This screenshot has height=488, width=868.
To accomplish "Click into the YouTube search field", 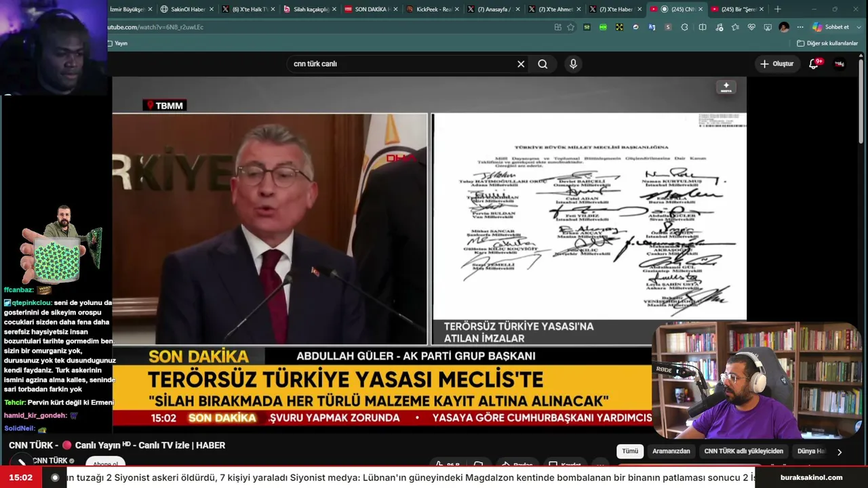I will click(400, 64).
